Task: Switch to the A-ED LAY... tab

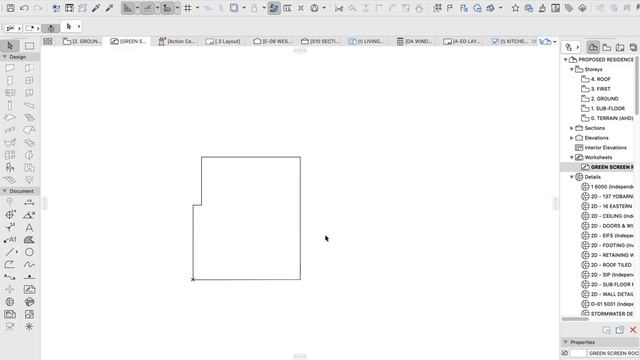Action: click(462, 41)
